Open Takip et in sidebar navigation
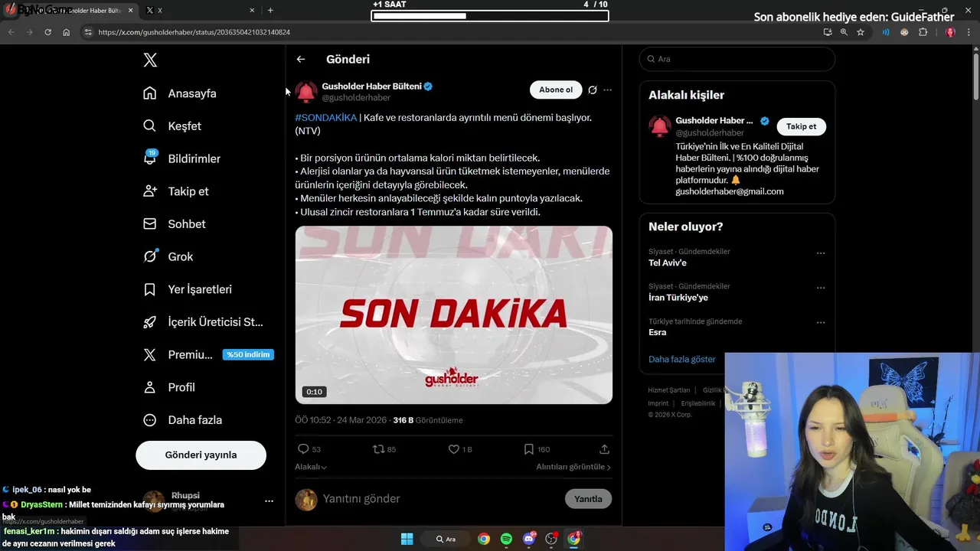Image resolution: width=980 pixels, height=551 pixels. (175, 191)
